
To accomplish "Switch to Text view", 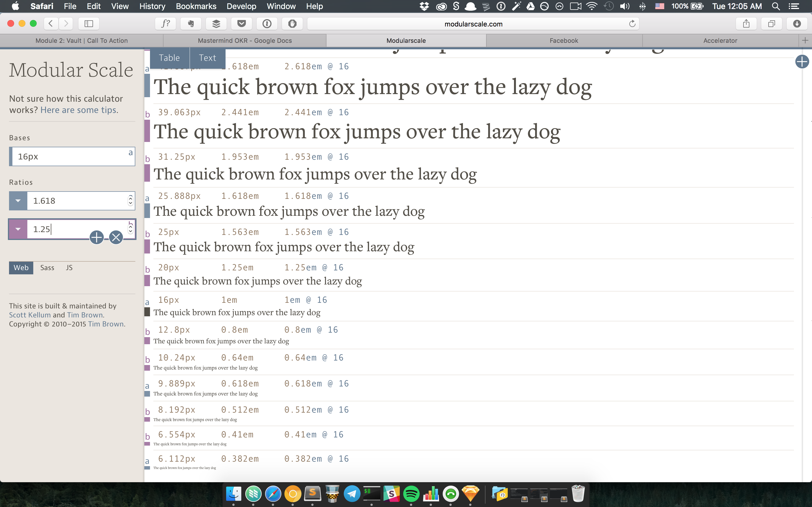I will click(207, 58).
